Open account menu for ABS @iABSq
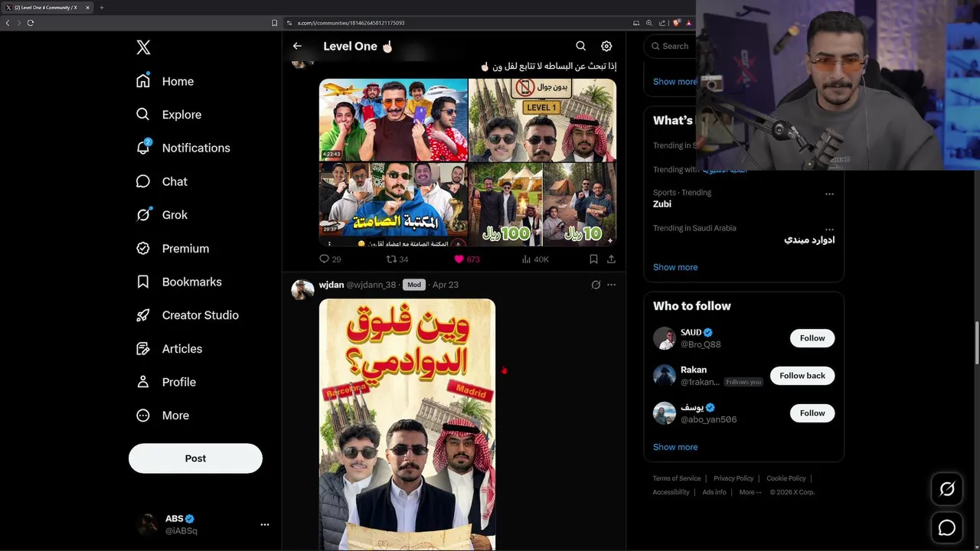 pyautogui.click(x=203, y=524)
